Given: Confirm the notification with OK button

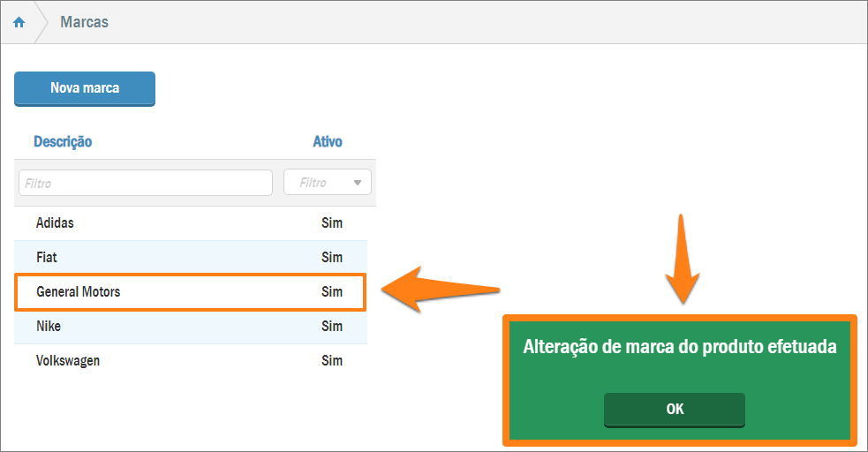Looking at the screenshot, I should (675, 410).
